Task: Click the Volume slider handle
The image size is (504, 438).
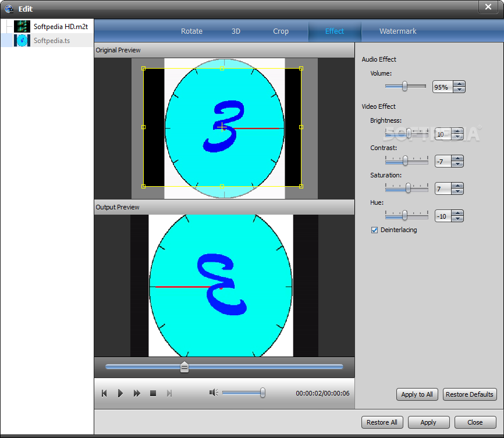Action: tap(404, 86)
